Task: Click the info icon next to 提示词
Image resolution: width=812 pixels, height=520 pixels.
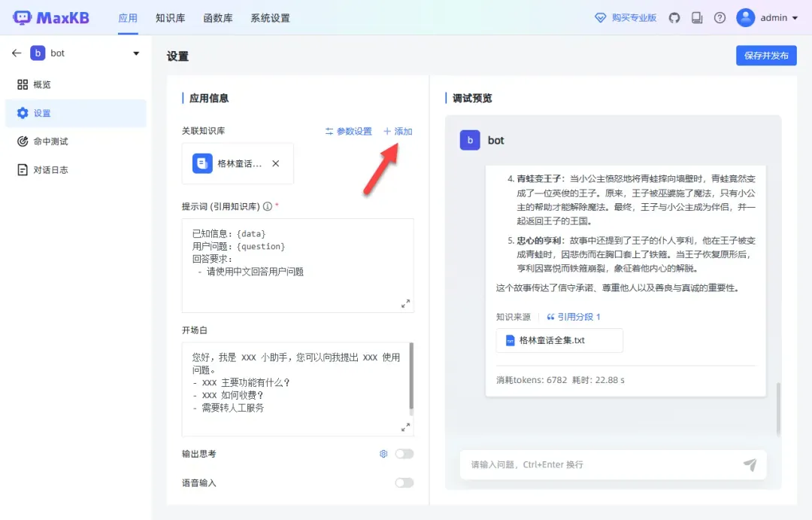Action: 268,206
